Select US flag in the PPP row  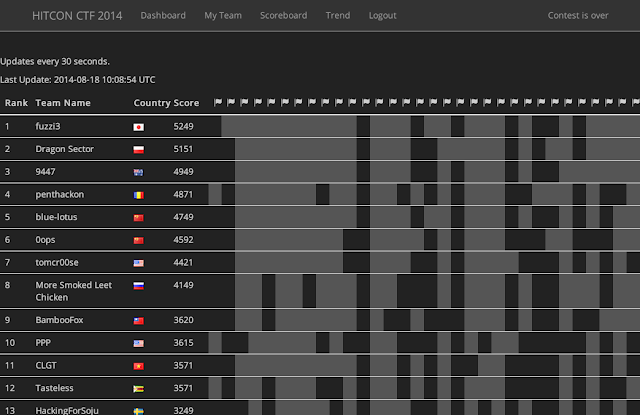click(x=138, y=344)
